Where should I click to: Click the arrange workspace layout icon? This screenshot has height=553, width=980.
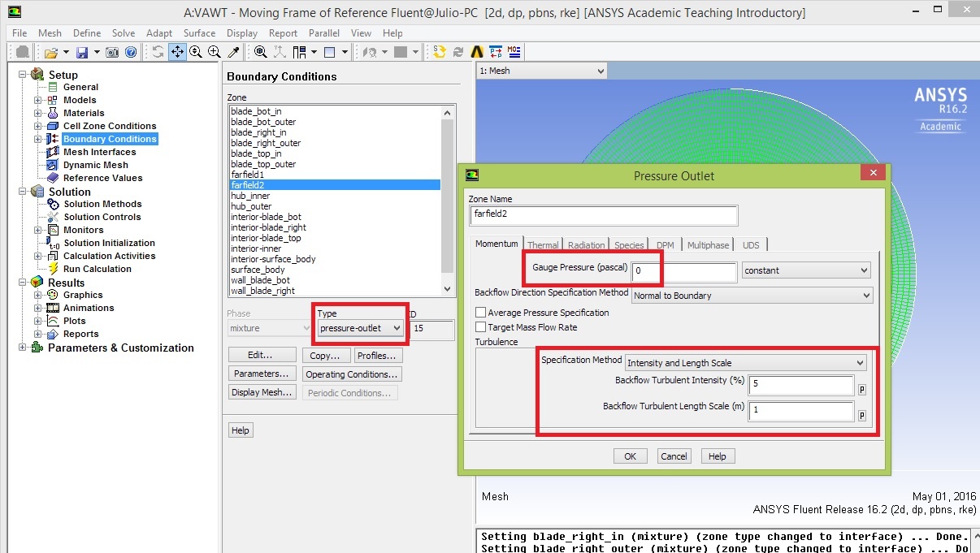pos(299,52)
